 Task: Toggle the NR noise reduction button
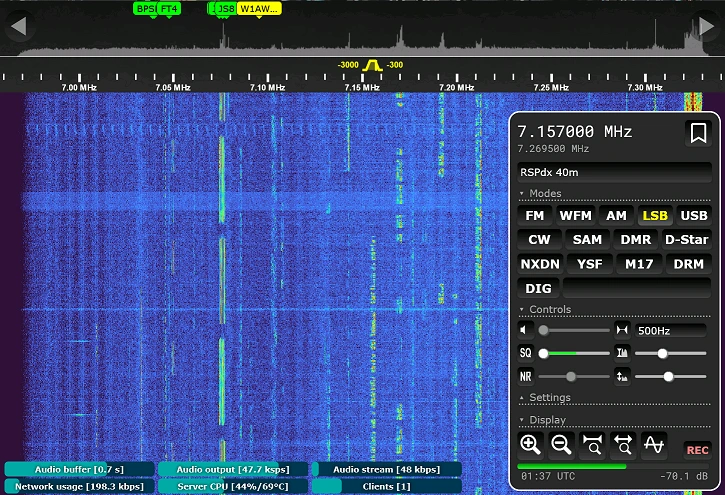click(x=526, y=377)
